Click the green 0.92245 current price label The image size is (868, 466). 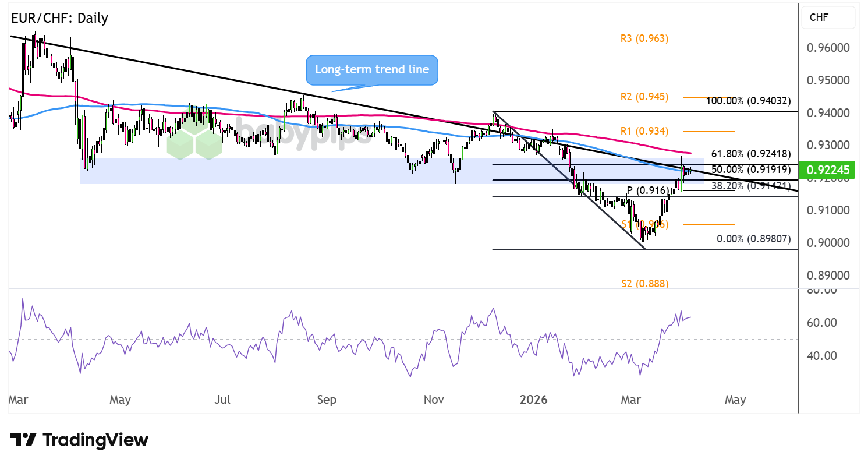click(828, 170)
